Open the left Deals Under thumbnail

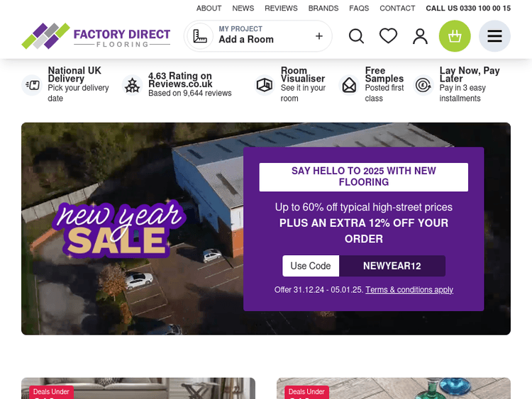click(x=138, y=388)
